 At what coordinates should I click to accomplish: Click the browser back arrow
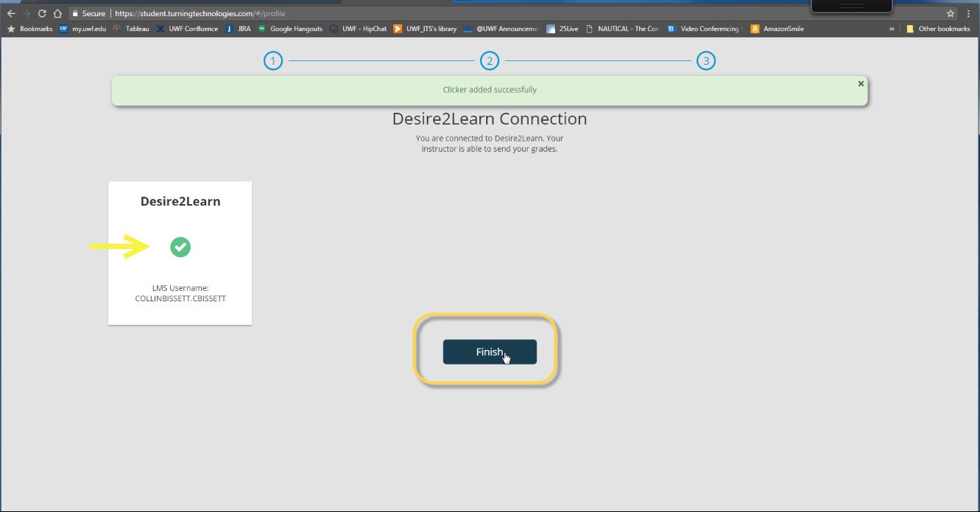pos(11,13)
